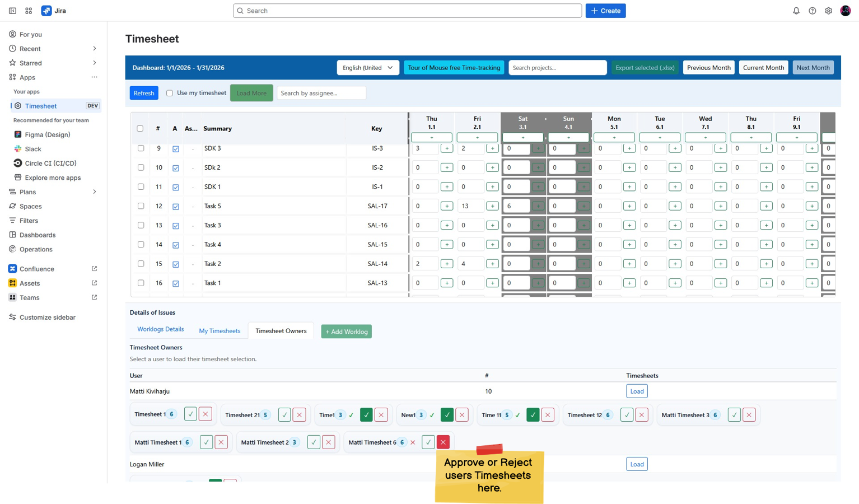
Task: Check the row selection box for Task 5
Action: point(141,206)
